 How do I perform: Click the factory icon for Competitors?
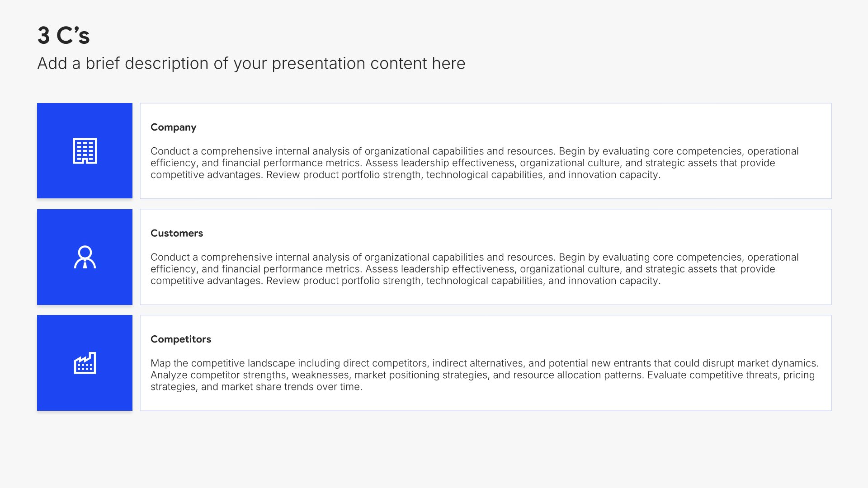85,363
